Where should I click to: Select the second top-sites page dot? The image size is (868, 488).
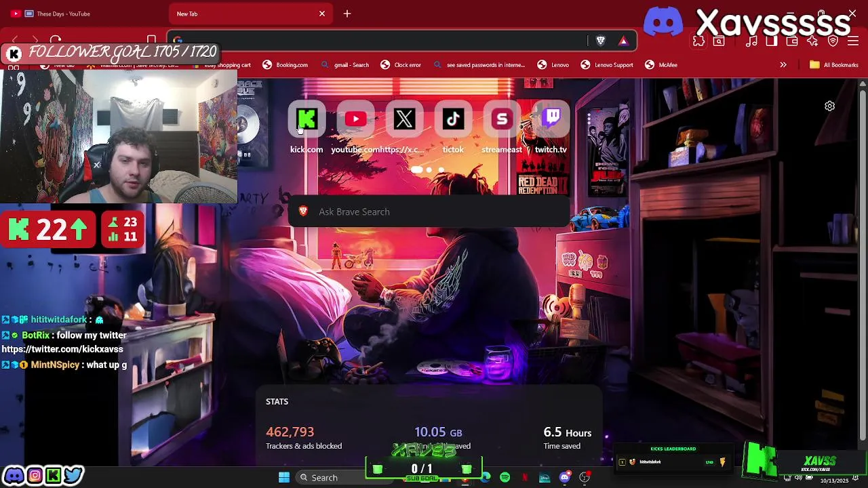(429, 169)
